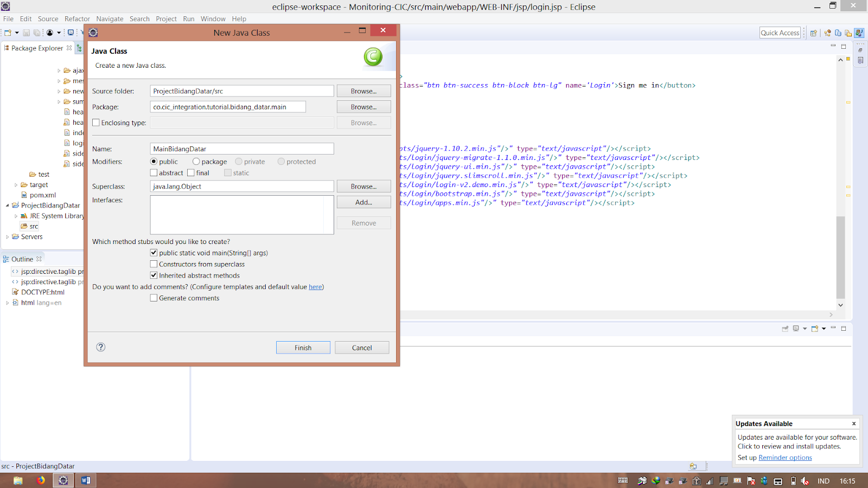
Task: Click the Save All toolbar icon
Action: (37, 33)
